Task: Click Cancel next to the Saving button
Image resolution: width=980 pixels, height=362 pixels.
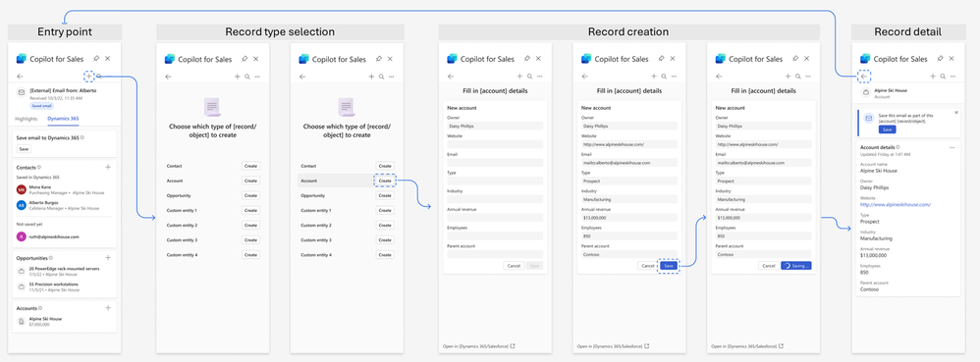Action: tap(769, 265)
